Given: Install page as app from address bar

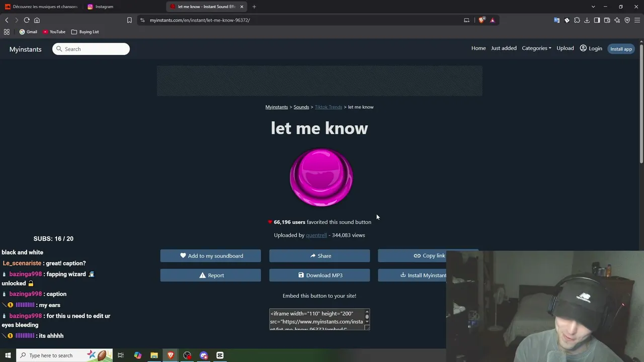Looking at the screenshot, I should coord(466,20).
